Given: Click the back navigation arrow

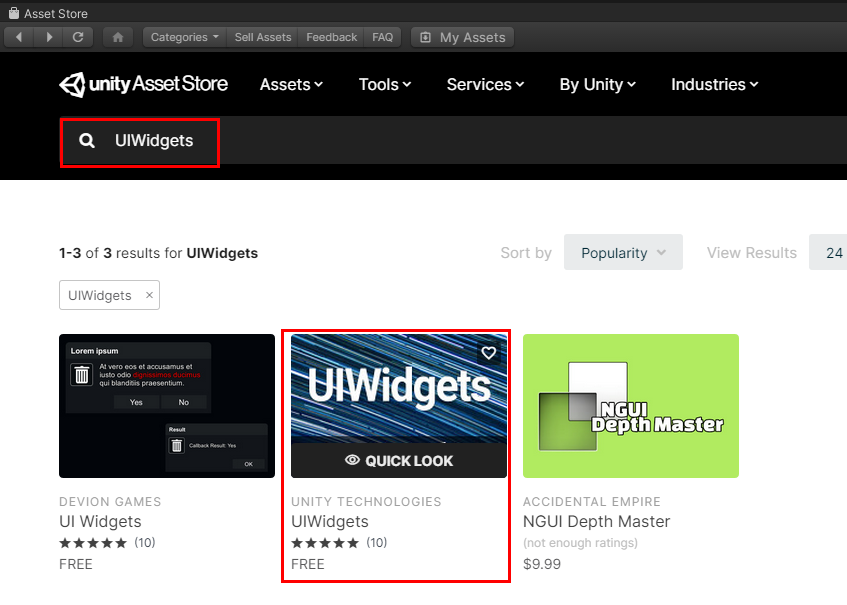Looking at the screenshot, I should coord(18,36).
